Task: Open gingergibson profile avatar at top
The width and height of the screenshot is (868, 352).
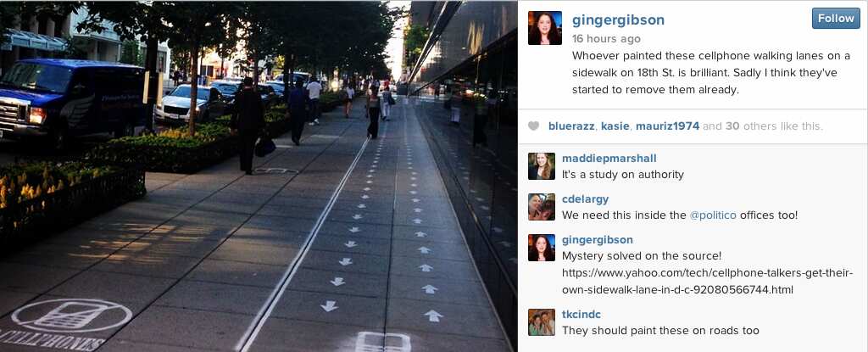Action: (x=545, y=28)
